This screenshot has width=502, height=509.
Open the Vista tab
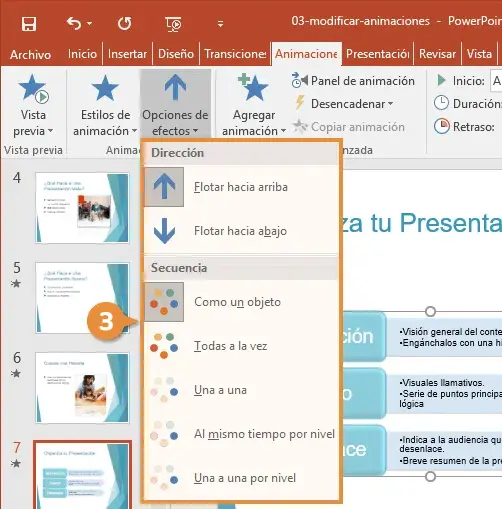pyautogui.click(x=479, y=54)
